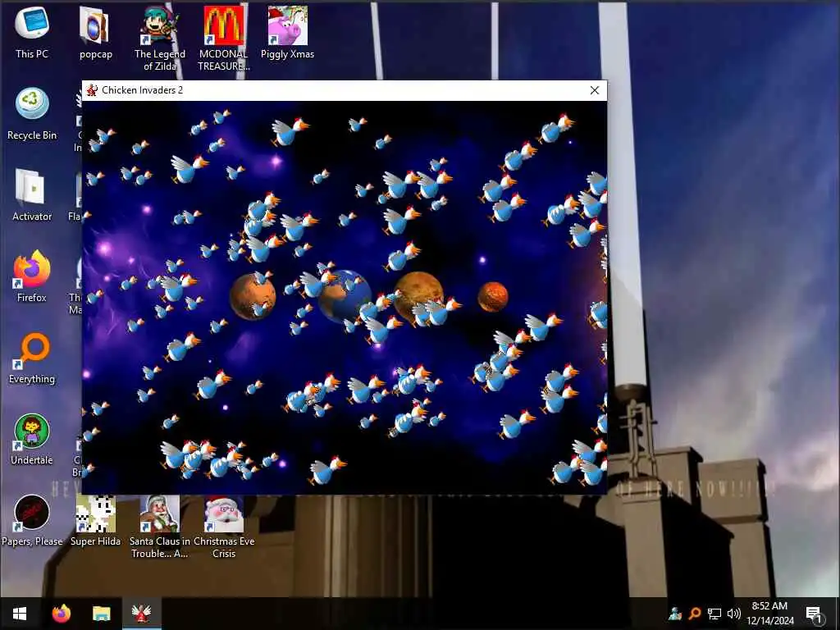Click the small orange planet in the game
Screen dimensions: 840x630
coord(492,296)
